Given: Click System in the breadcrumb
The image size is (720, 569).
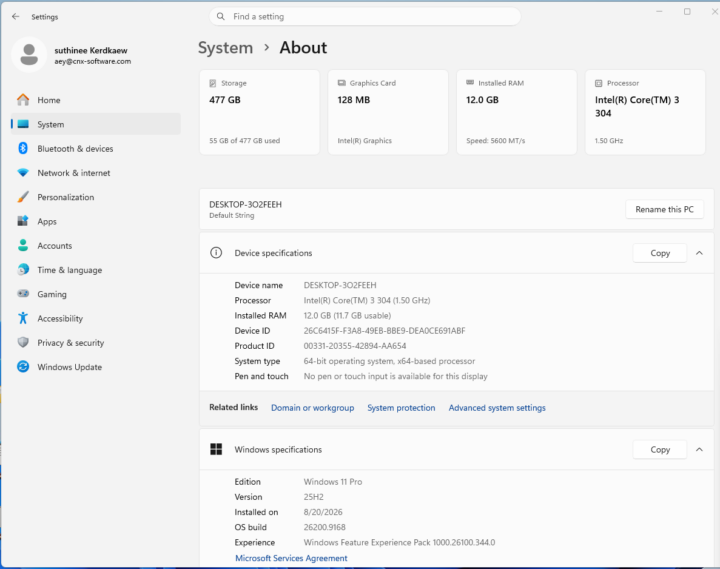Looking at the screenshot, I should coord(225,48).
